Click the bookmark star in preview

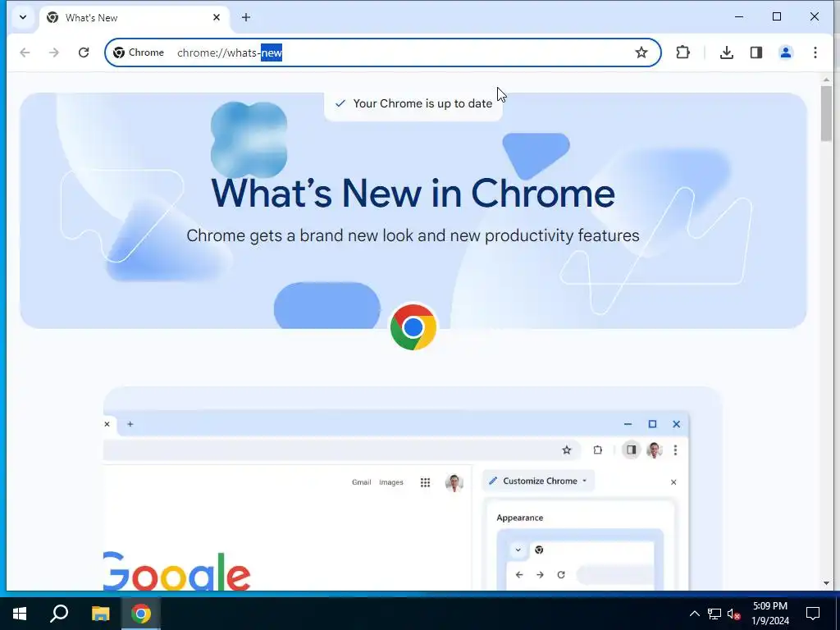point(567,450)
